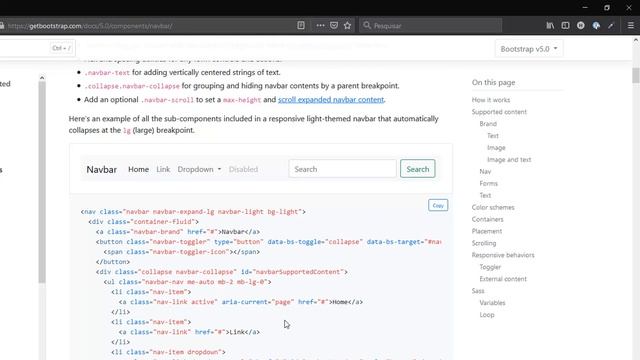
Task: Click the globe extension icon
Action: click(596, 25)
